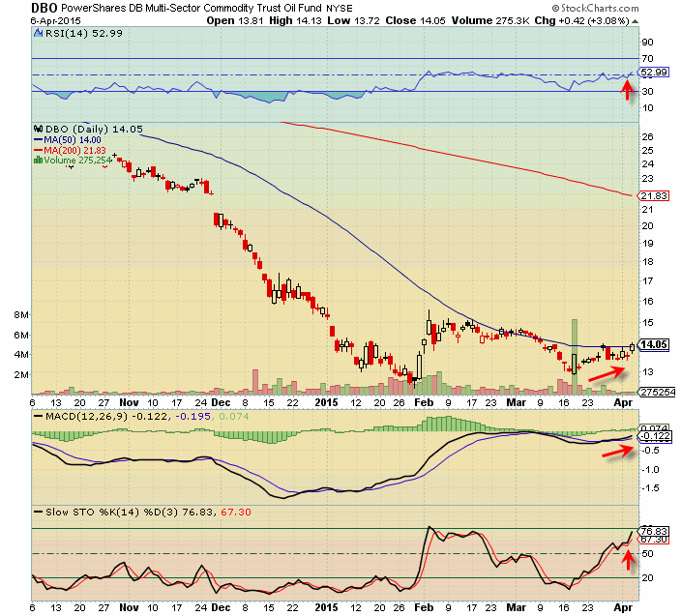
Task: Click the 70 overbought level on RSI axis
Action: click(647, 58)
